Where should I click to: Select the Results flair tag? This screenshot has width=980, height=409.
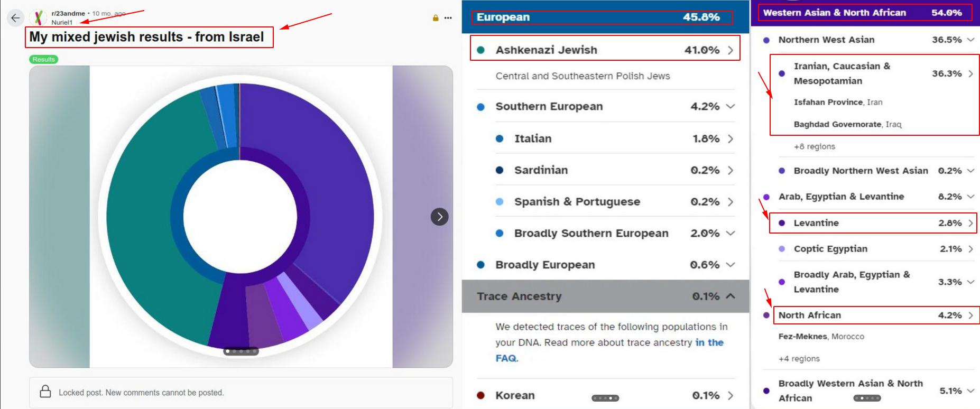[x=43, y=59]
